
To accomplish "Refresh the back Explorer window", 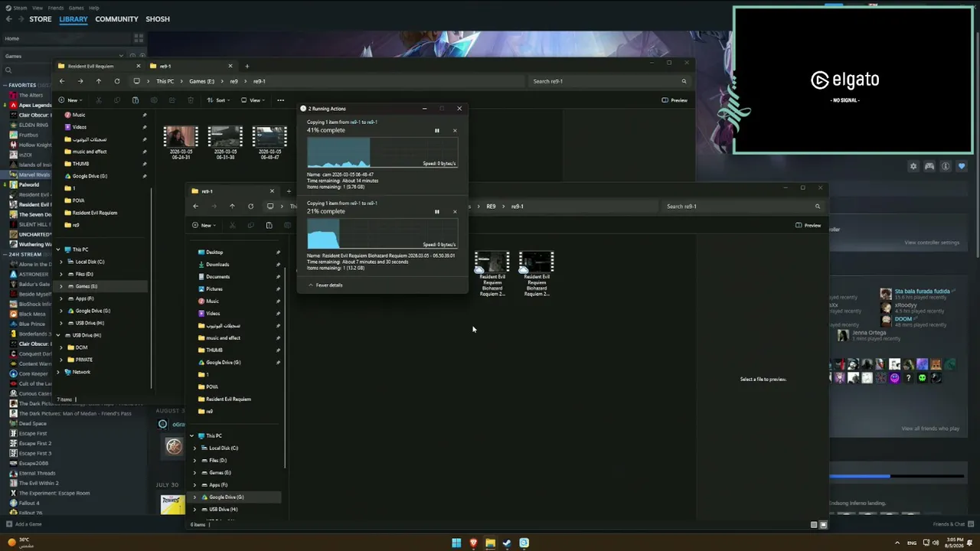I will [x=117, y=81].
